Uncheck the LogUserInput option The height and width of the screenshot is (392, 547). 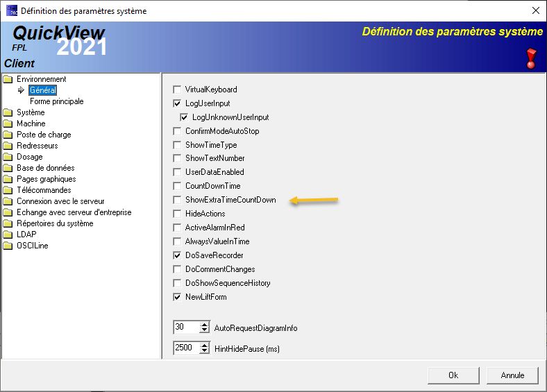tap(177, 103)
